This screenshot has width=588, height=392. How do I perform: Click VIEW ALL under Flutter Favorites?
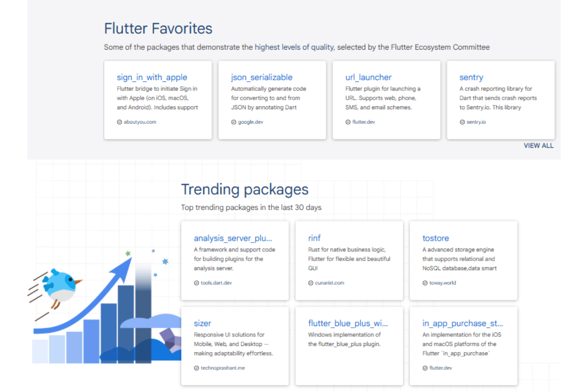[538, 146]
